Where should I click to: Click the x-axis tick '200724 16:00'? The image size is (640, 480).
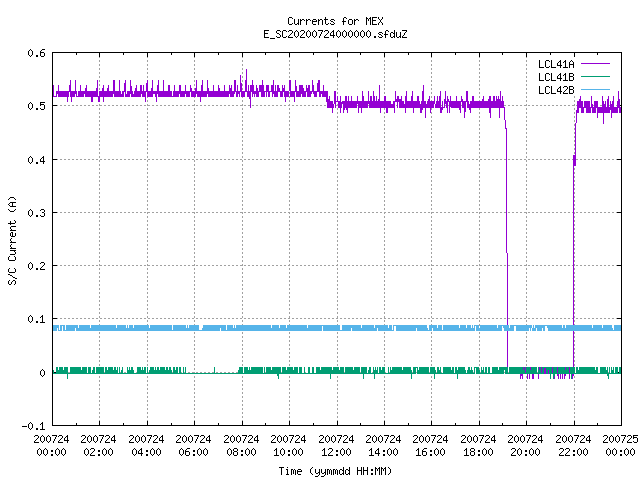click(430, 445)
